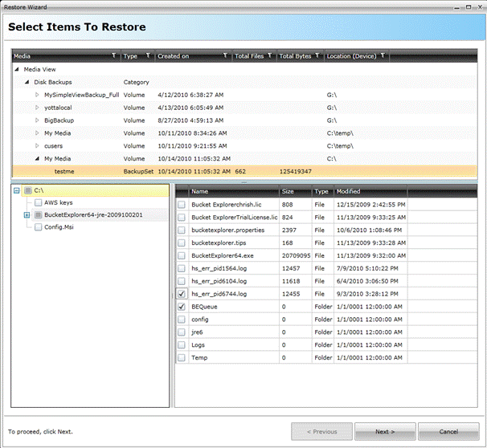Check the Config.Msi folder checkbox

(39, 227)
